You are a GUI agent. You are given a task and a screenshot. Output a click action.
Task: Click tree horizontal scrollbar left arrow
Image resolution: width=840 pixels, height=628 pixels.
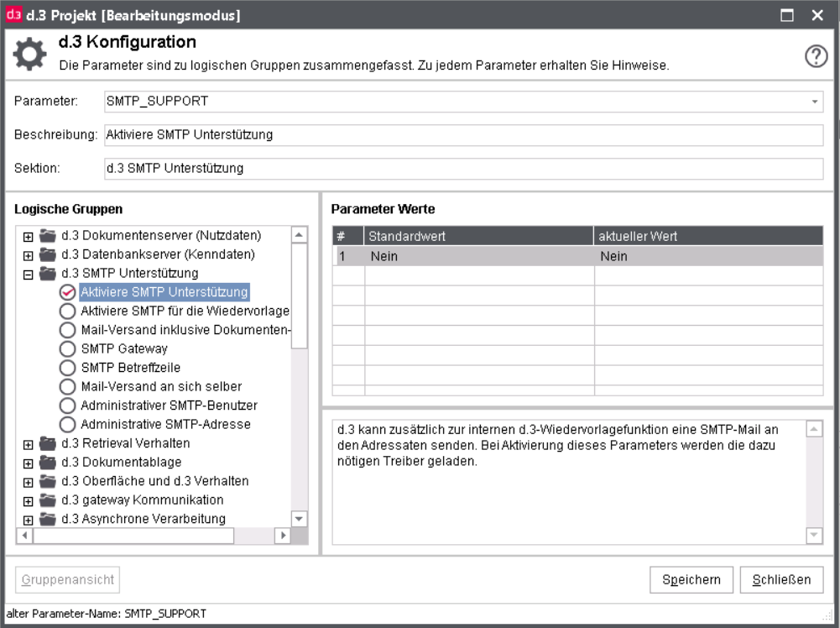24,536
